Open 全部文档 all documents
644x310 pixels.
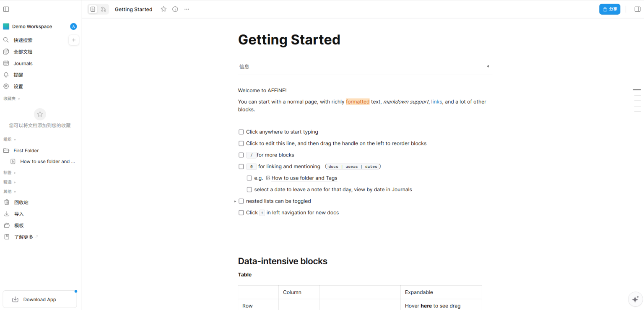(23, 52)
